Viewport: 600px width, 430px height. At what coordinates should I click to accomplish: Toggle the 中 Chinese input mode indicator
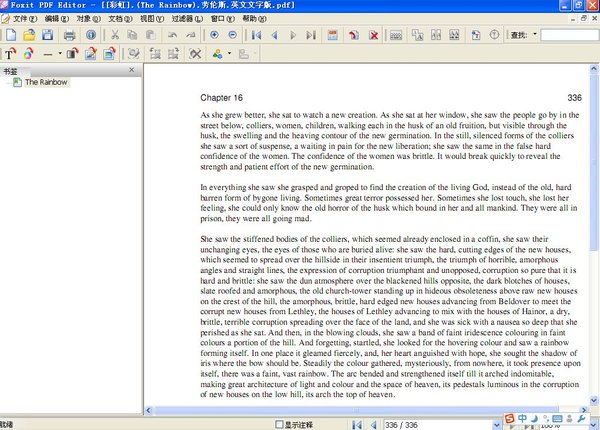point(522,419)
